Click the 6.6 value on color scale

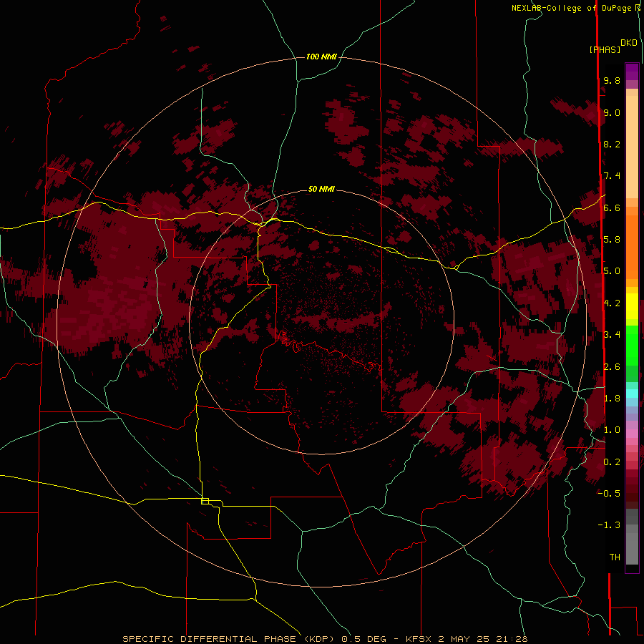coord(612,208)
